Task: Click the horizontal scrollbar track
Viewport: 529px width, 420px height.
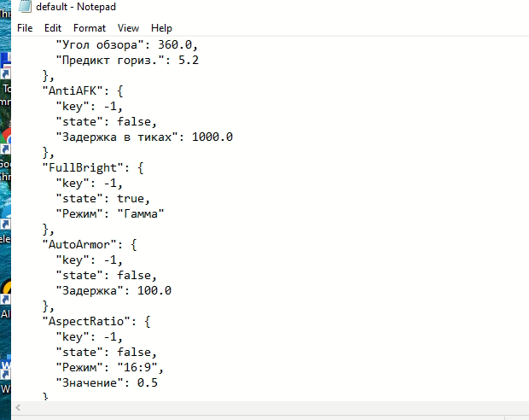Action: point(270,408)
